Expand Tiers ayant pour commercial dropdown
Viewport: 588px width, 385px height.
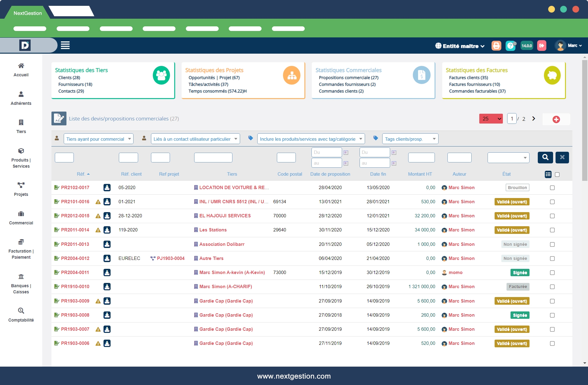click(x=98, y=139)
